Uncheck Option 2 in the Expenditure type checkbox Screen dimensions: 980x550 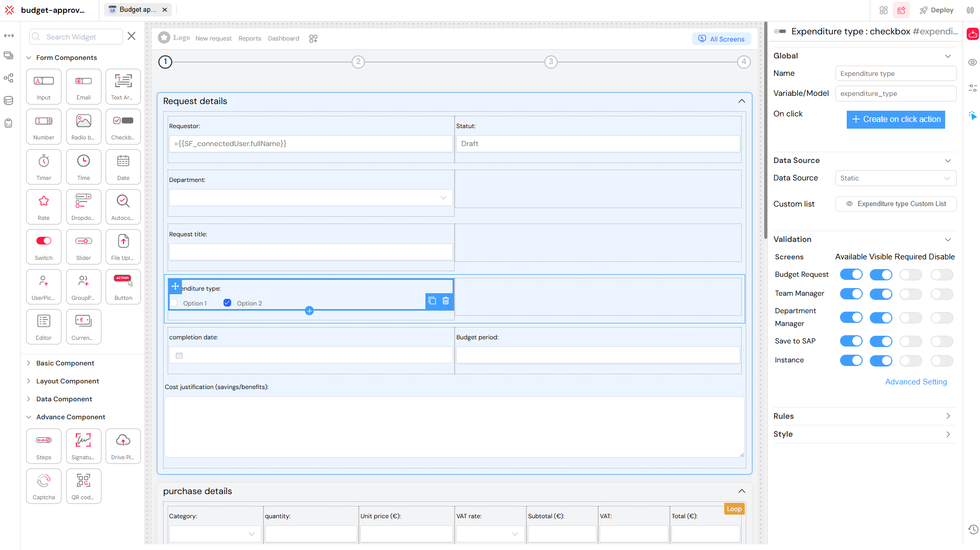tap(227, 302)
